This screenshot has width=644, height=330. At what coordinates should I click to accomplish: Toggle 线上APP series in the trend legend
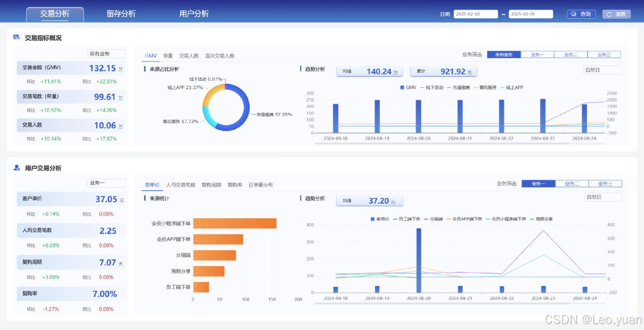click(x=511, y=87)
